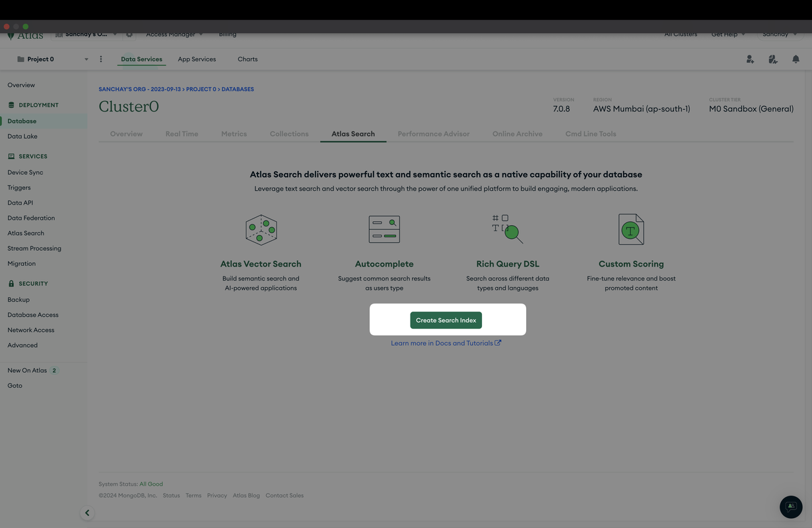Viewport: 812px width, 528px height.
Task: Switch to the Data Services tab
Action: pyautogui.click(x=141, y=59)
